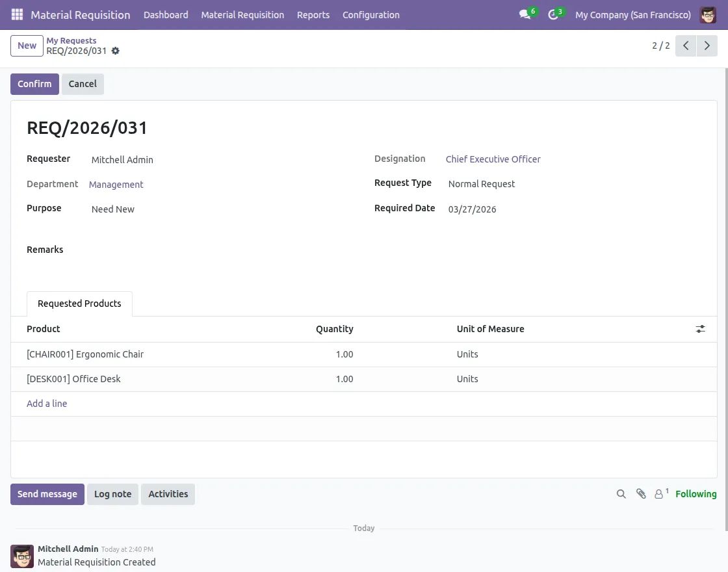
Task: View followers via the person icon
Action: point(659,494)
